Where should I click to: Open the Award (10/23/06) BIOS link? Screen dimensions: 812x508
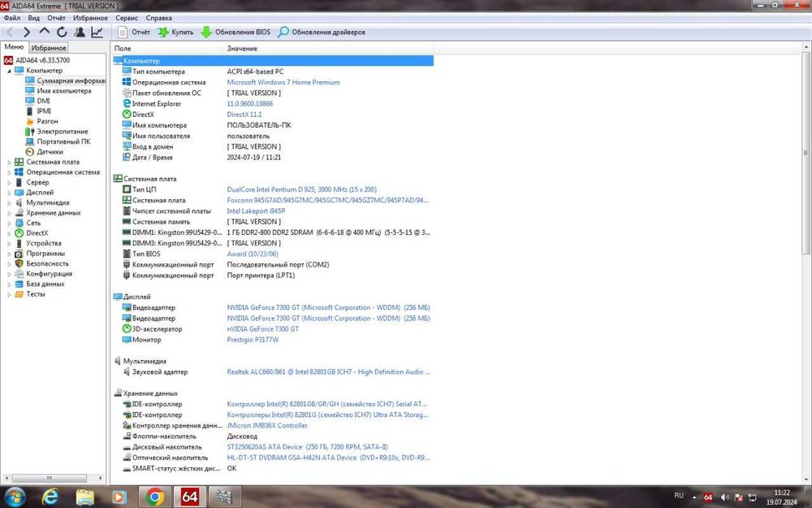(x=253, y=254)
